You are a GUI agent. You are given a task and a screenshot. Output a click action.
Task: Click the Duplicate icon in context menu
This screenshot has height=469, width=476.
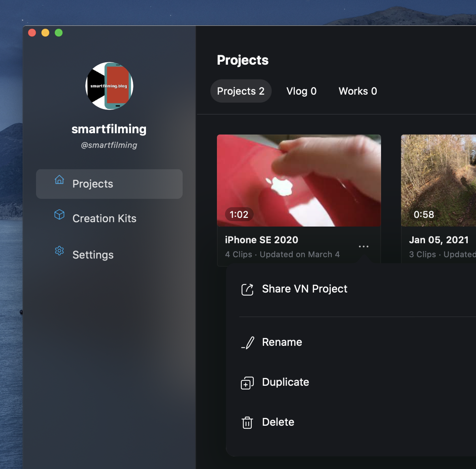point(247,383)
